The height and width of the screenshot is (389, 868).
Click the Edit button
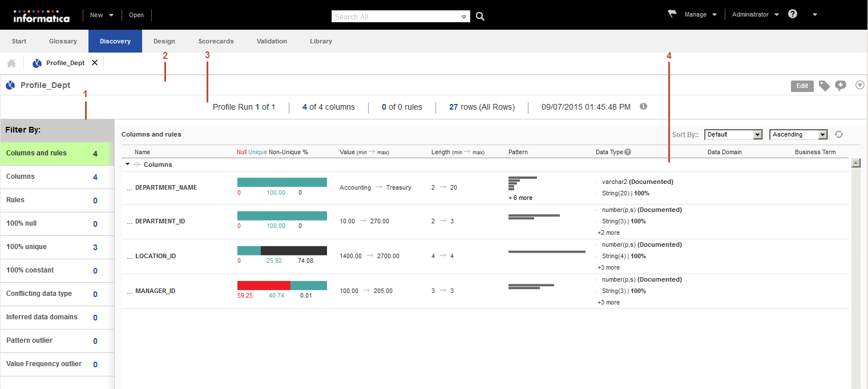pos(802,86)
